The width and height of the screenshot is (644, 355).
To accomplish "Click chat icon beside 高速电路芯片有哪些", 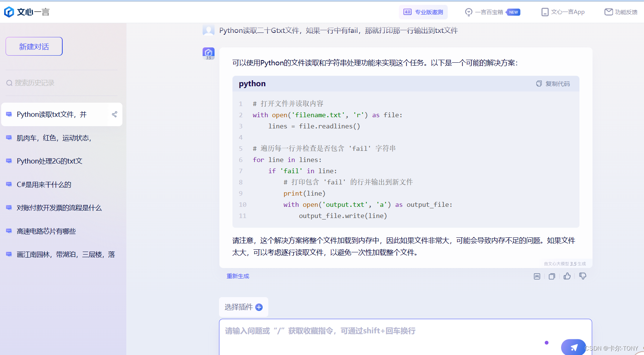I will pyautogui.click(x=9, y=231).
